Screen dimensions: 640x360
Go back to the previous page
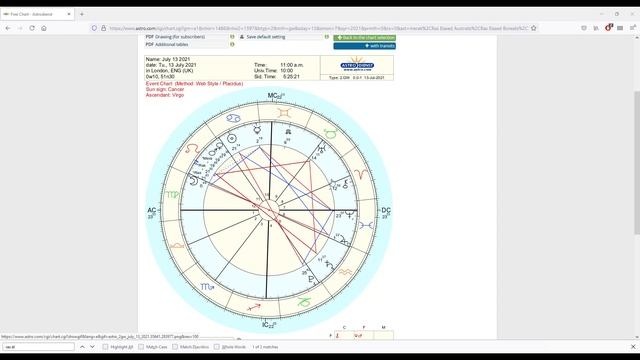click(8, 28)
